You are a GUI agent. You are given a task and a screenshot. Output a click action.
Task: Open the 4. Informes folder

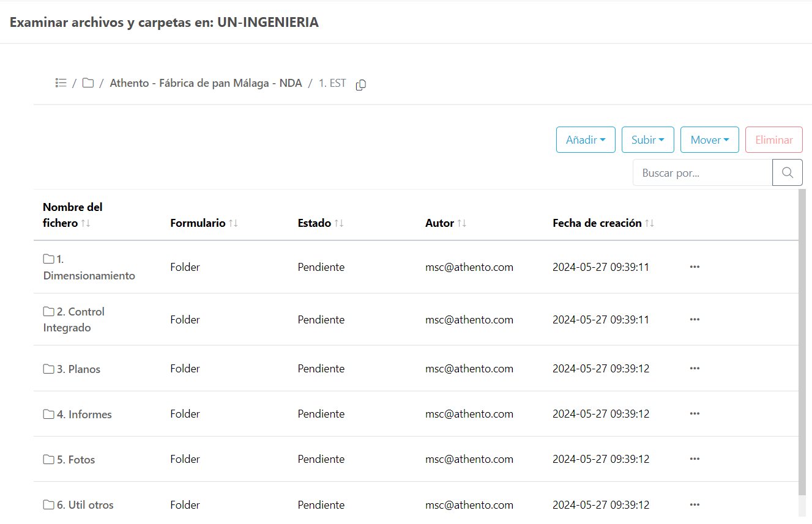point(84,415)
